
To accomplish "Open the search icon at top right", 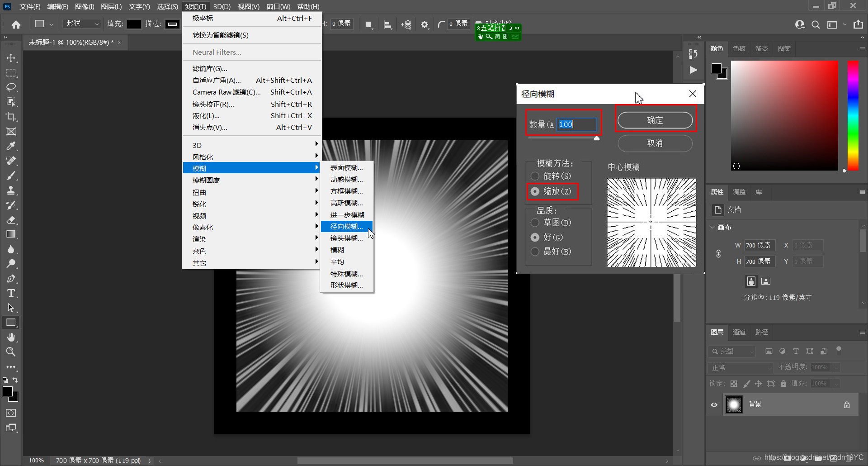I will tap(816, 25).
